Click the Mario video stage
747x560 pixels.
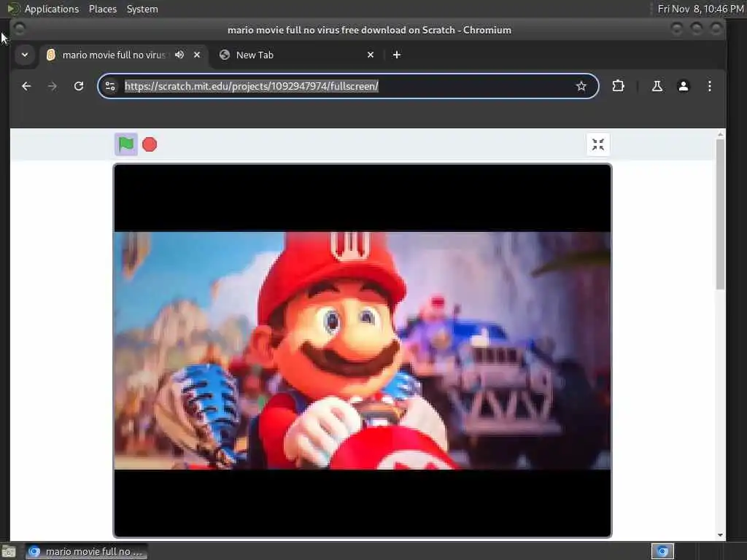(362, 351)
